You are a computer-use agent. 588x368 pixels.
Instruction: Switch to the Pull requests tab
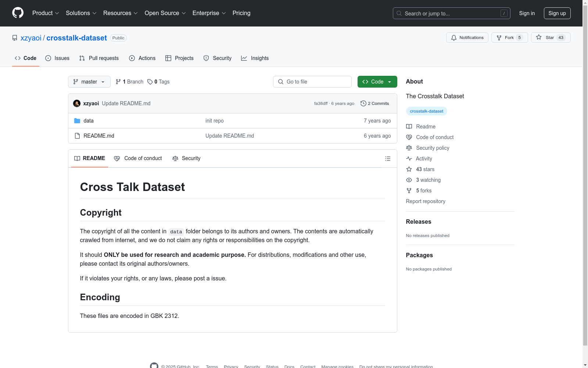(99, 58)
